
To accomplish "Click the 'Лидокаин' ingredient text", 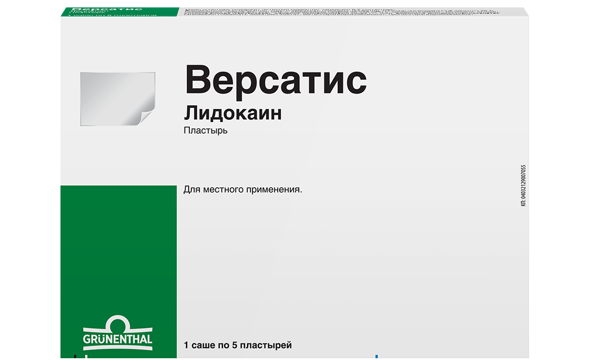I will click(233, 113).
